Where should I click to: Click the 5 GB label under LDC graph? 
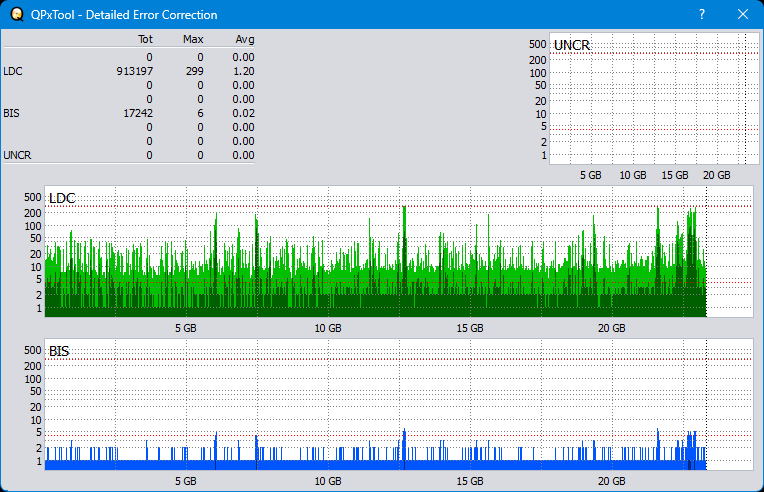(186, 328)
